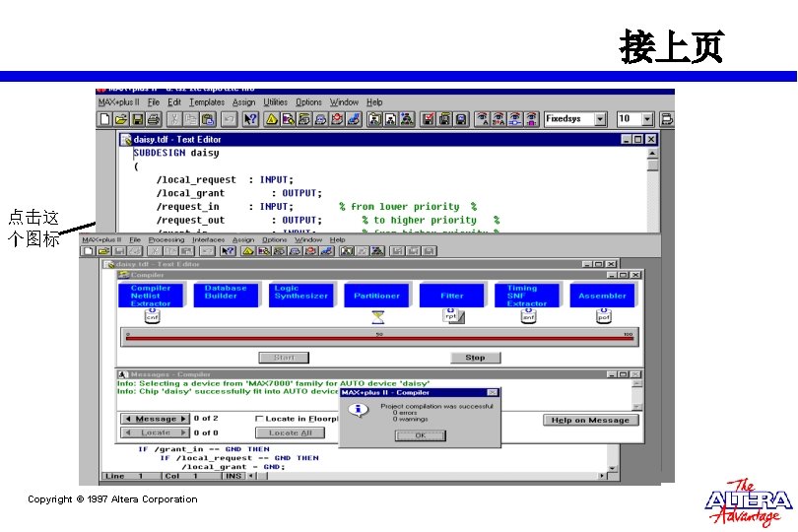Open the Compiler icon in the upper toolbar
This screenshot has height=532, width=798.
pyautogui.click(x=304, y=119)
